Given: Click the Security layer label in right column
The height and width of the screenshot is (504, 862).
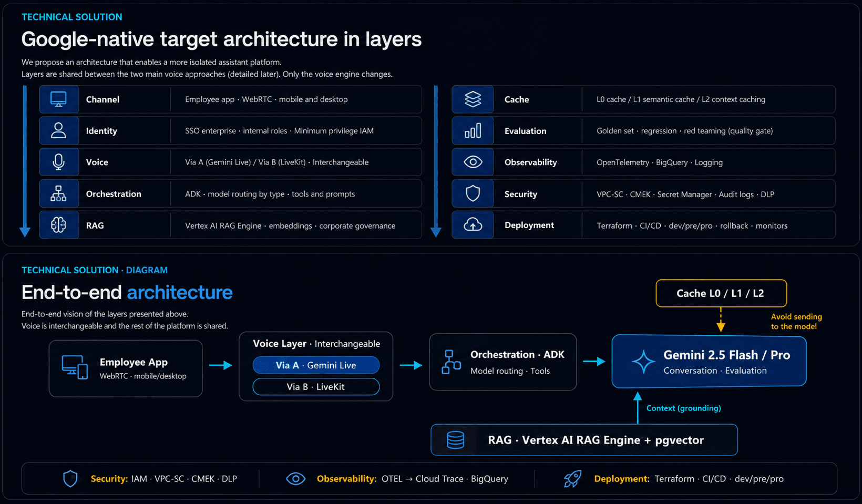Looking at the screenshot, I should pos(521,194).
